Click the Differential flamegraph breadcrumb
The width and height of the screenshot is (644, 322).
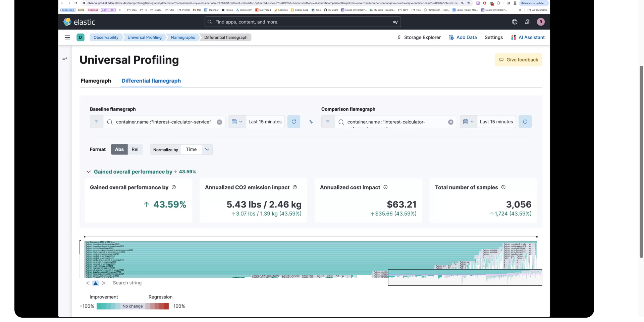point(226,37)
